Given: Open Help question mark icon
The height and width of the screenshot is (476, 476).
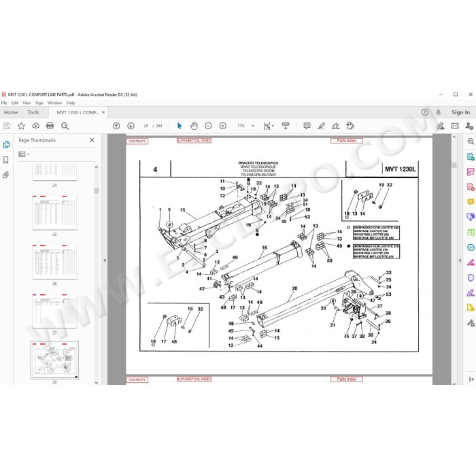Looking at the screenshot, I should click(x=425, y=112).
